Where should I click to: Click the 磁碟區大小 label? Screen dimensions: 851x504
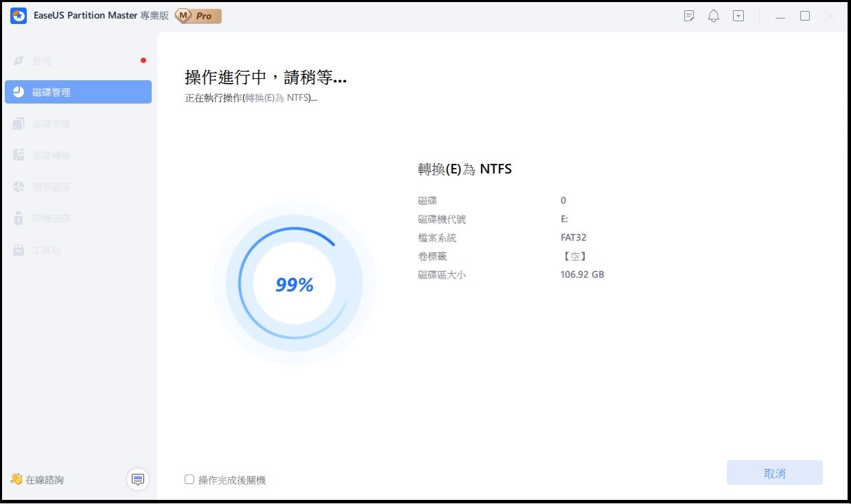[x=441, y=274]
